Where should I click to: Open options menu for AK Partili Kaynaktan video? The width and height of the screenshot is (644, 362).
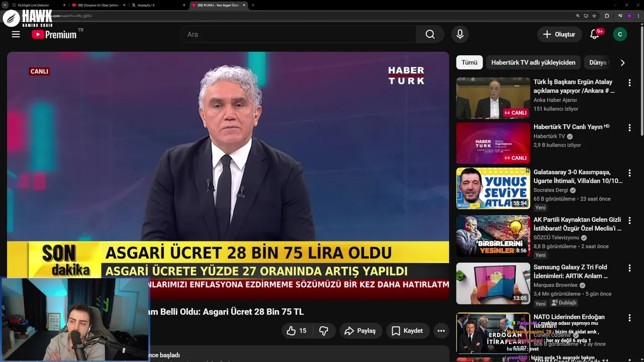[x=629, y=220]
